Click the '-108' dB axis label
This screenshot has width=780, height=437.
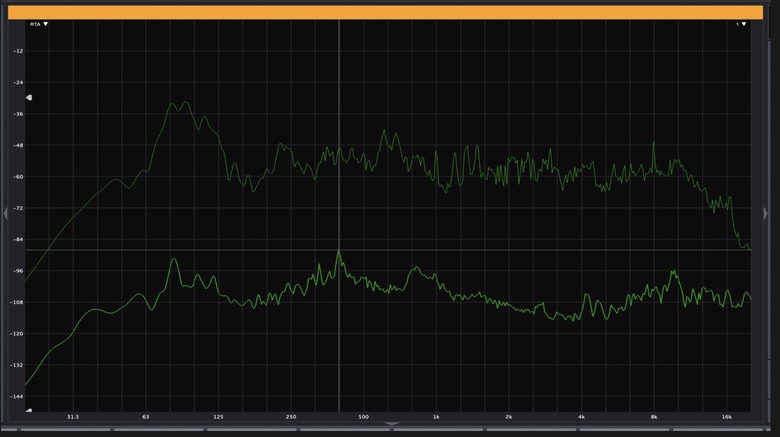click(17, 302)
